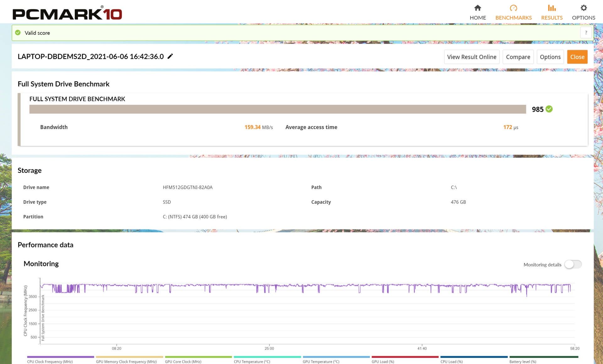Click the Drive name label
Viewport: 603px width, 364px height.
click(x=36, y=187)
